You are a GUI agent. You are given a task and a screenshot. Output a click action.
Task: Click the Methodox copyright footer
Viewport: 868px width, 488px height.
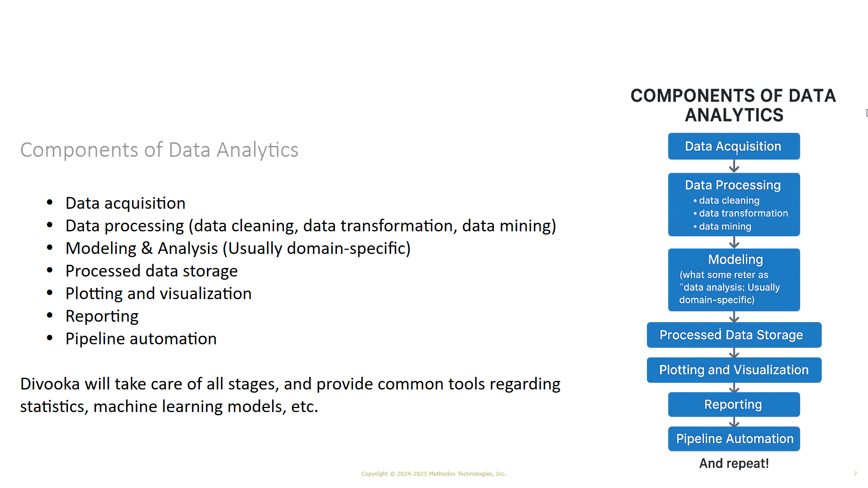click(434, 474)
